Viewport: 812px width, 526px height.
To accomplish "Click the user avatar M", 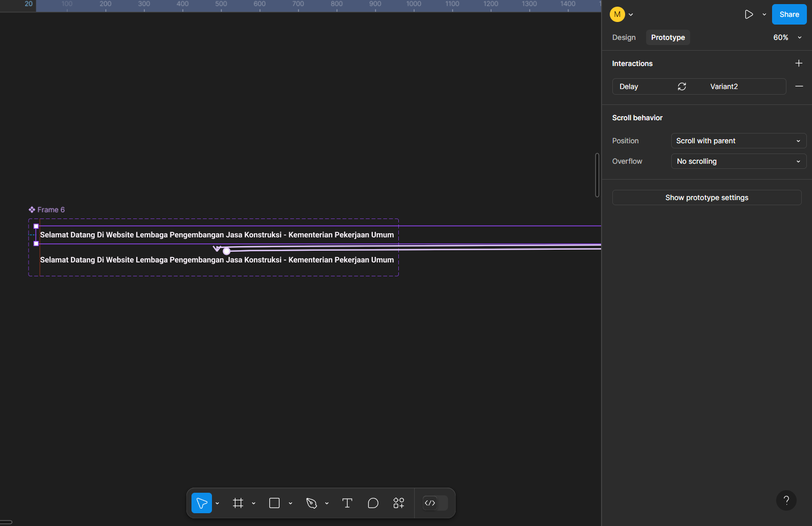I will [x=617, y=14].
